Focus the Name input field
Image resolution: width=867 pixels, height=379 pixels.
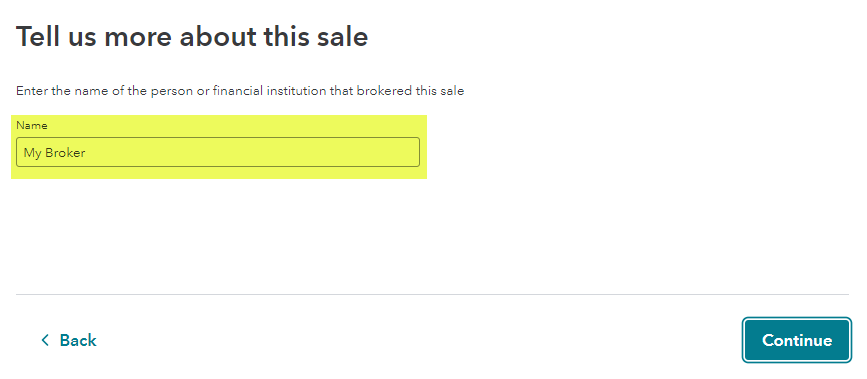pyautogui.click(x=218, y=152)
